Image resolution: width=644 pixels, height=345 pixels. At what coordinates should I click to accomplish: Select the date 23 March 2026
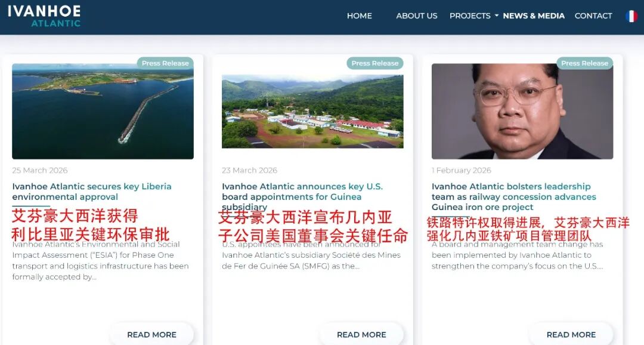coord(250,170)
